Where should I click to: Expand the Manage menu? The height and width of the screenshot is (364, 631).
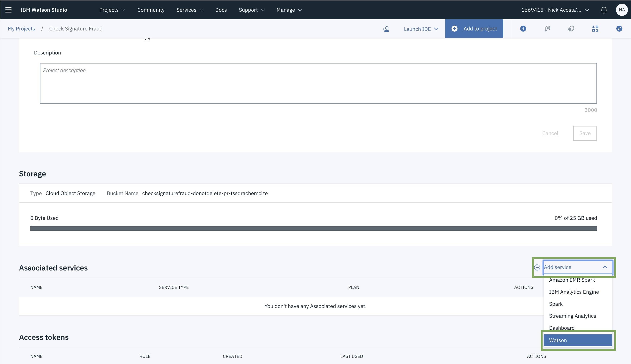coord(289,10)
